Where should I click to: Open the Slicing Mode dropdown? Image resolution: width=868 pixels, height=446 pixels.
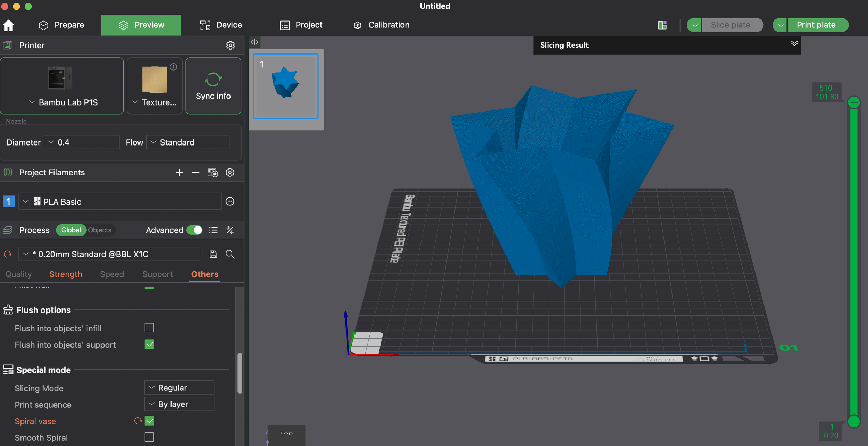(179, 388)
